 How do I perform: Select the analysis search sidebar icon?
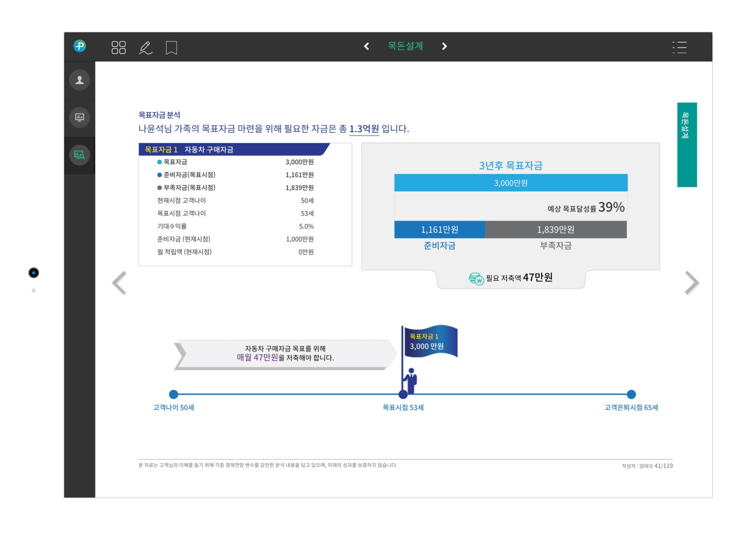coord(79,155)
